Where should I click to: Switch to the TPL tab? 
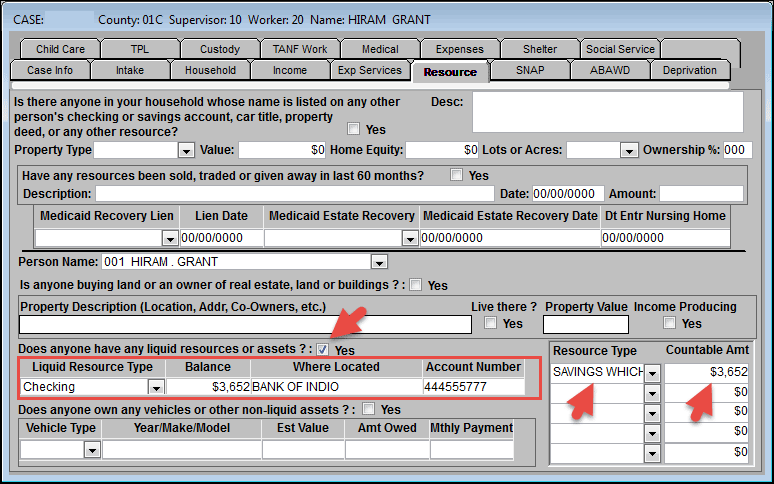pos(140,49)
